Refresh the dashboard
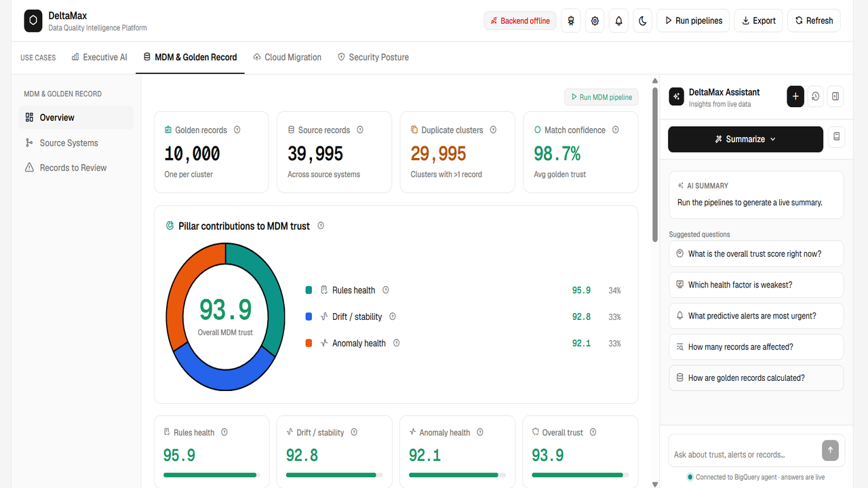This screenshot has height=488, width=868. [x=814, y=21]
